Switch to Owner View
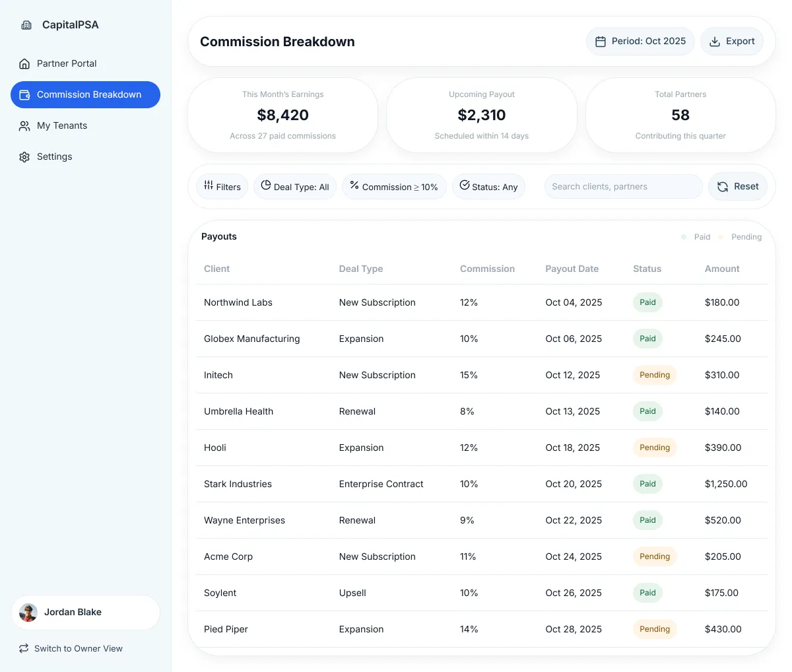This screenshot has height=672, width=792. coord(78,648)
